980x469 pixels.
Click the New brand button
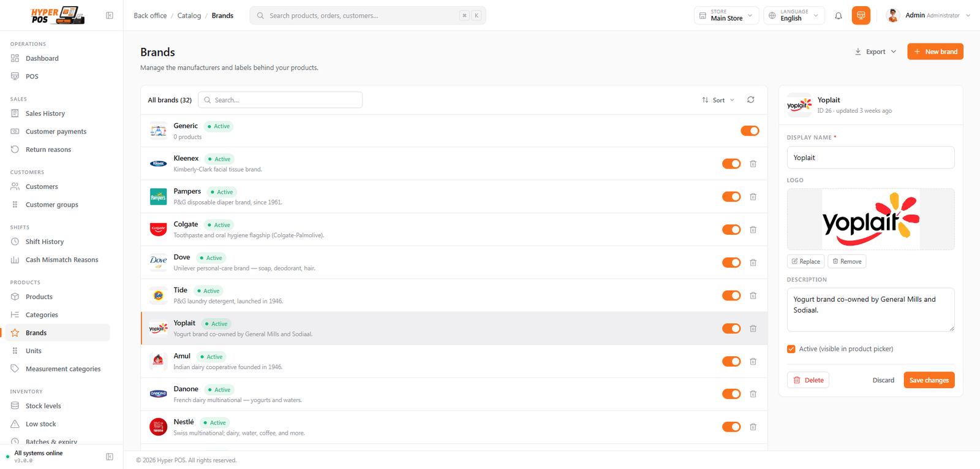click(x=935, y=51)
